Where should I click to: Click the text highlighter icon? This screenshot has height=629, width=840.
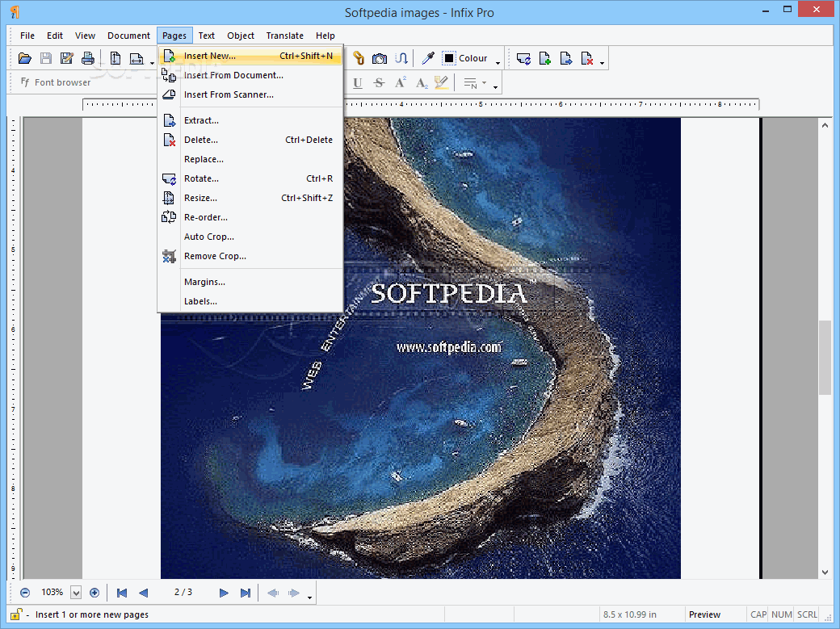pos(442,82)
